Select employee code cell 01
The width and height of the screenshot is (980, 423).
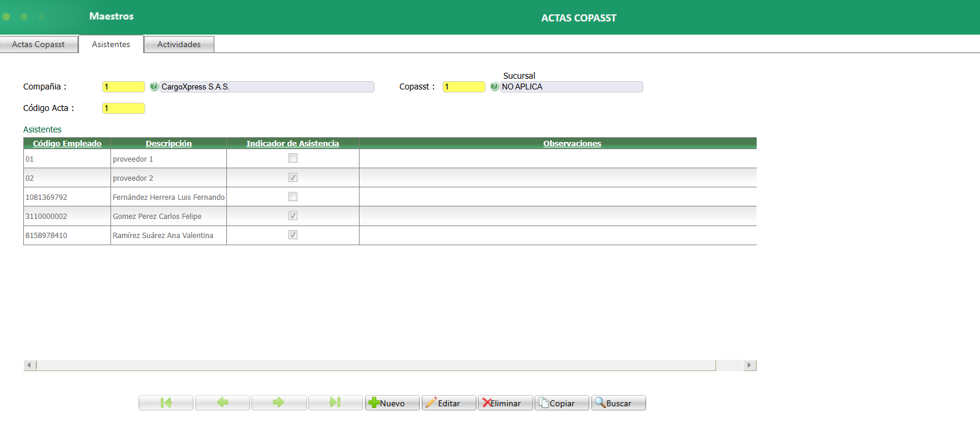[x=67, y=159]
